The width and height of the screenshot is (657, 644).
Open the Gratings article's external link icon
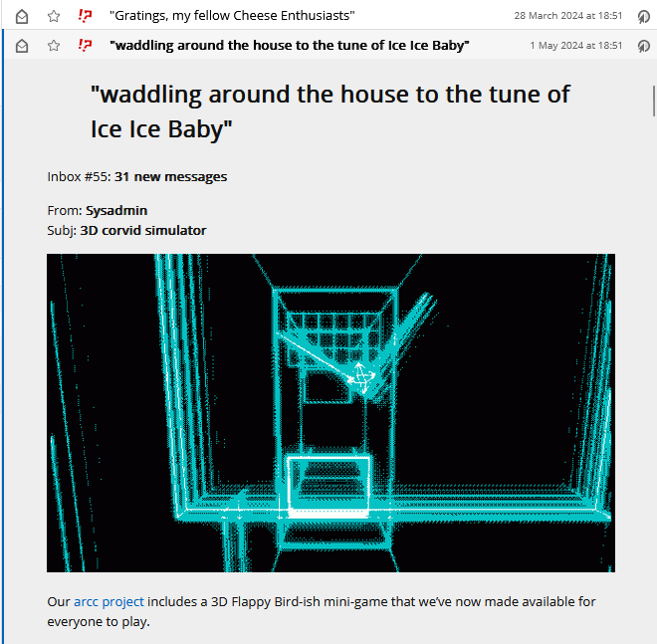point(643,16)
